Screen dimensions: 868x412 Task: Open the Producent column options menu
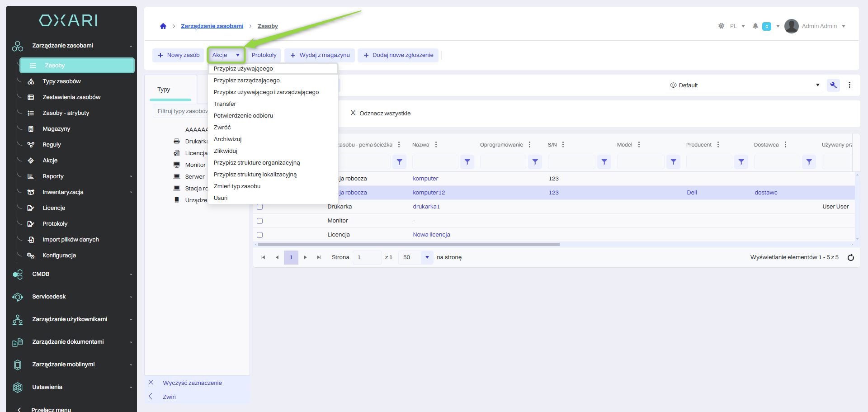tap(718, 145)
